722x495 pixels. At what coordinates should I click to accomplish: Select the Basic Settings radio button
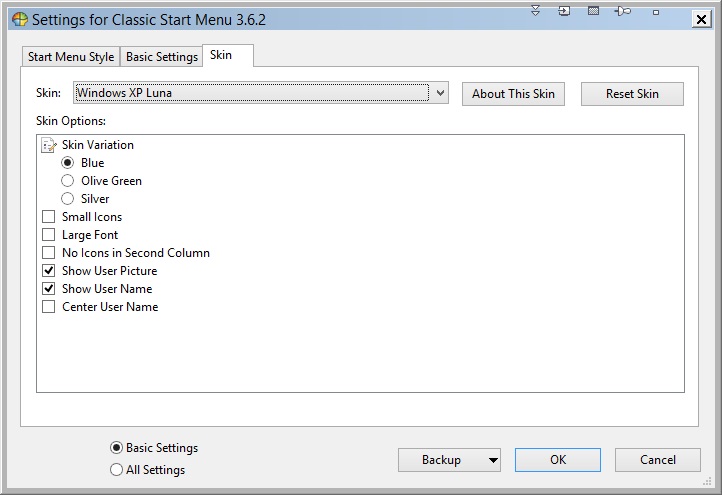tap(116, 448)
